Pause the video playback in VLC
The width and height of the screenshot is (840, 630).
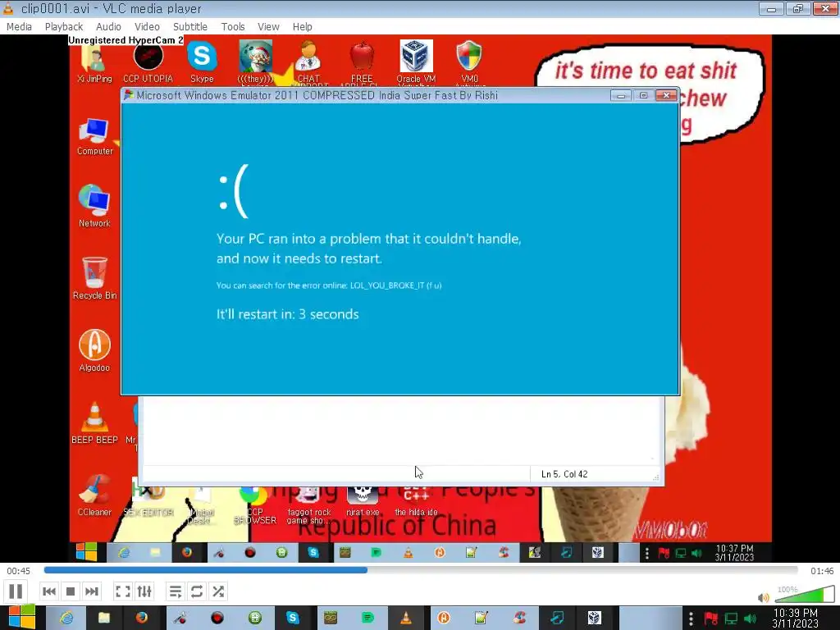coord(16,591)
